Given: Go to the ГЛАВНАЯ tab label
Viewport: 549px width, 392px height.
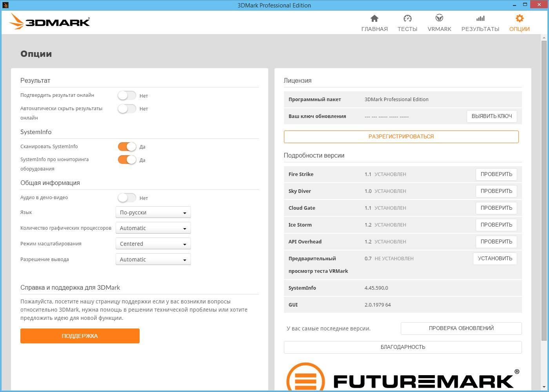Looking at the screenshot, I should (x=374, y=29).
